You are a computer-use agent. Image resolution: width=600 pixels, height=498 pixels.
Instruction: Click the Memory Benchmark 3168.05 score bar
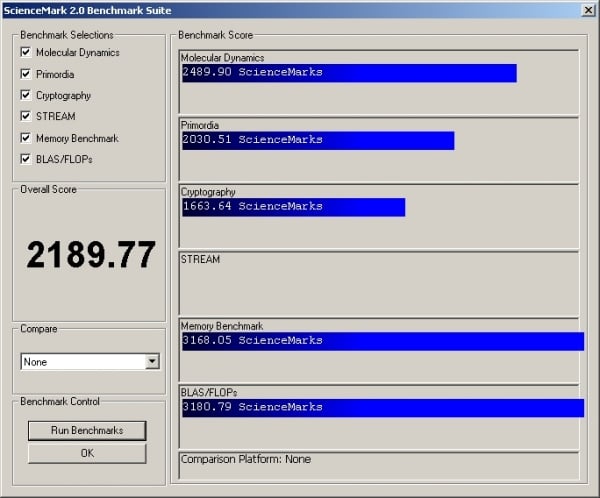tap(383, 341)
